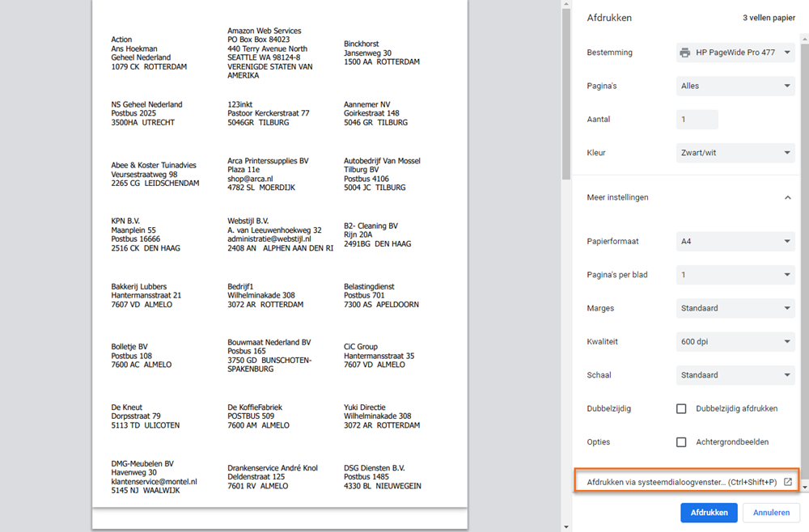Click the Opties label text
Screen dimensions: 809x532
click(598, 442)
